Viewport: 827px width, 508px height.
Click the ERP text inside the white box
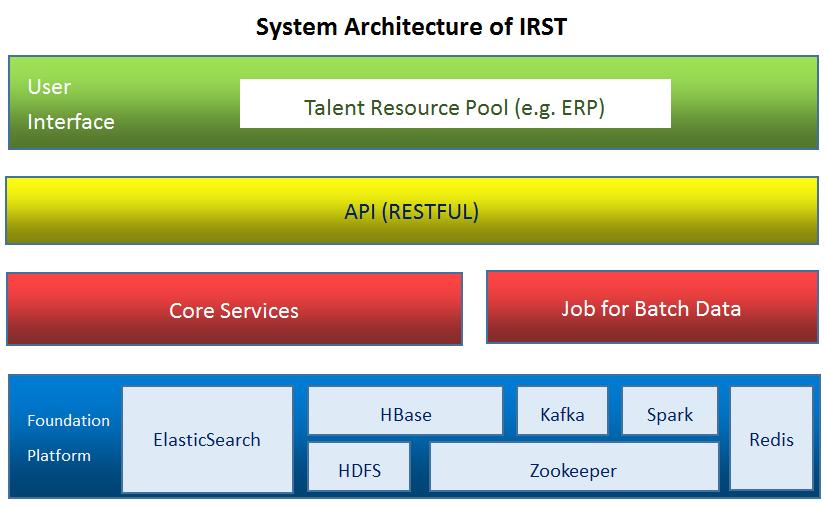coord(582,107)
